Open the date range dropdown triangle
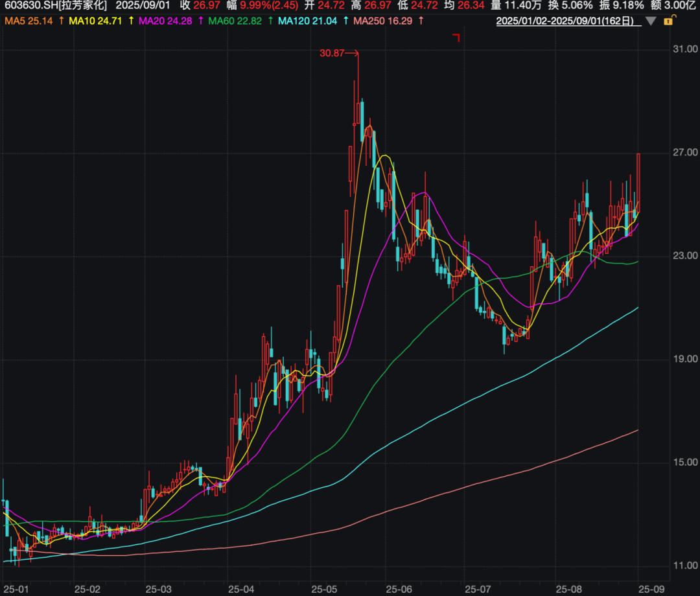The image size is (700, 596). pos(651,21)
